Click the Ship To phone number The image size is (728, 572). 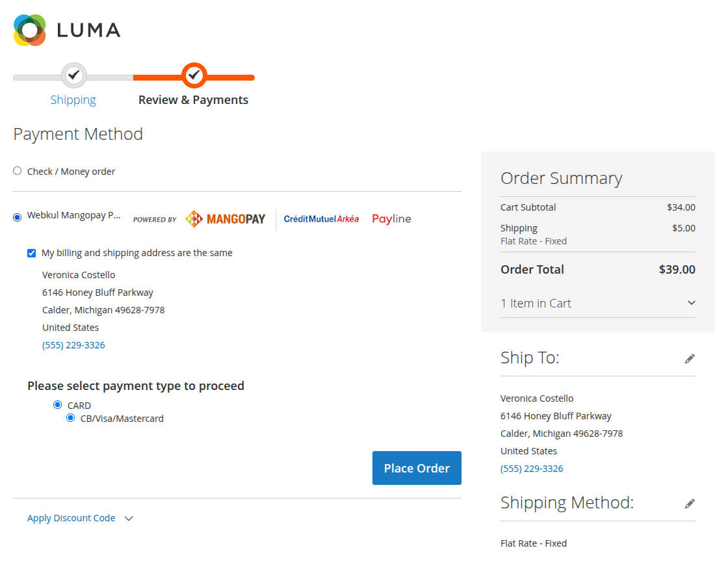532,468
